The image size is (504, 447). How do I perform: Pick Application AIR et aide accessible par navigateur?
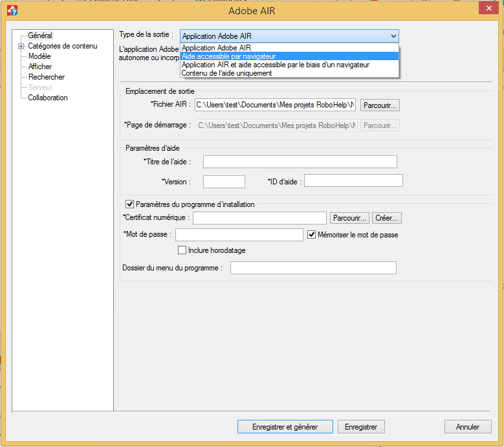[276, 65]
